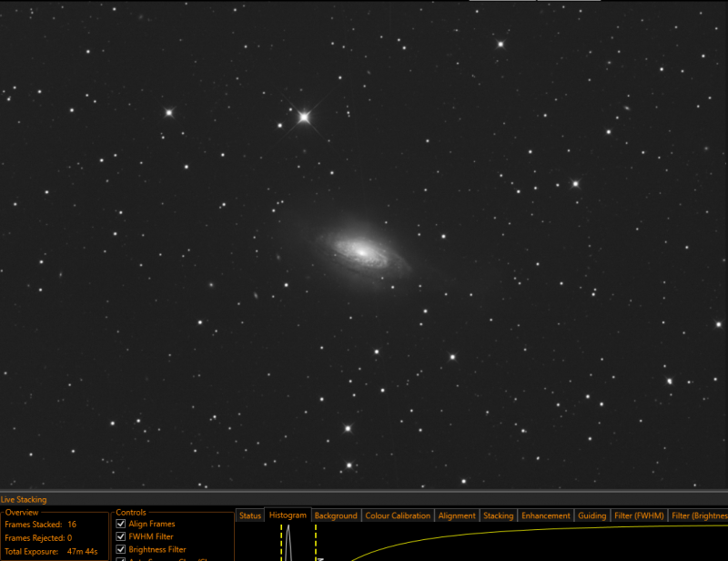The width and height of the screenshot is (728, 561).
Task: Go to the Enhancement tab
Action: [545, 515]
